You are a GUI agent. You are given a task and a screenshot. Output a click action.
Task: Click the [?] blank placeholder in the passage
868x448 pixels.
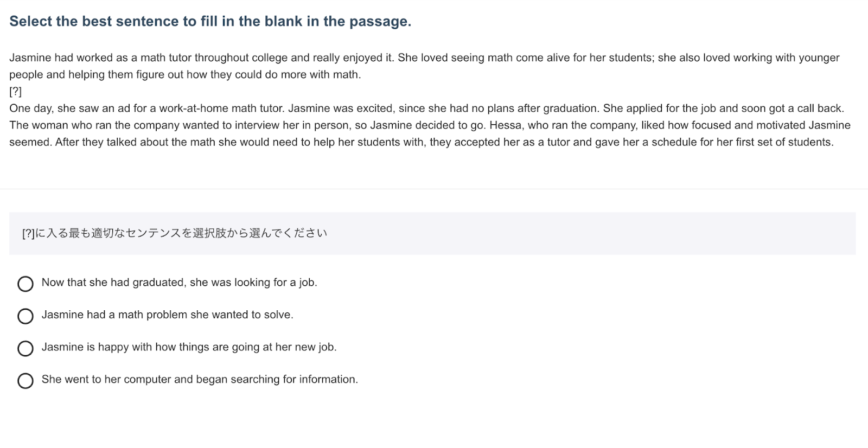(15, 91)
